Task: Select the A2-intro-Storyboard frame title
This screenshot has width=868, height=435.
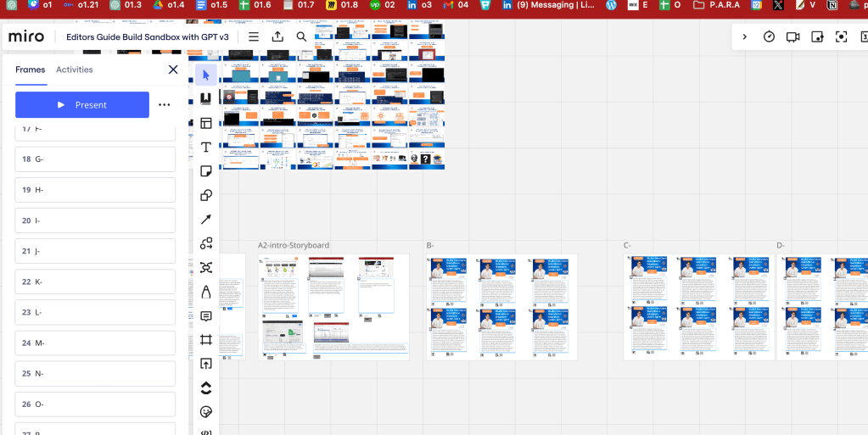Action: pyautogui.click(x=294, y=245)
